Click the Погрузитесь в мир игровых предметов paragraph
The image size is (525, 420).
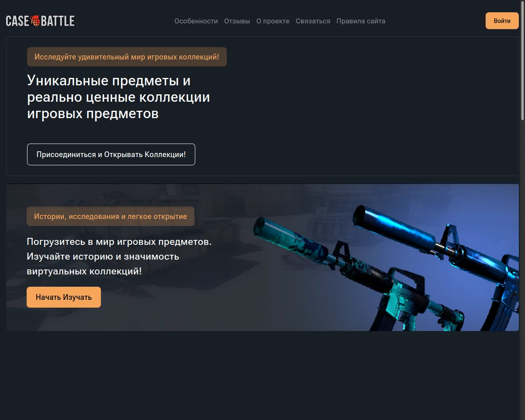click(x=119, y=256)
